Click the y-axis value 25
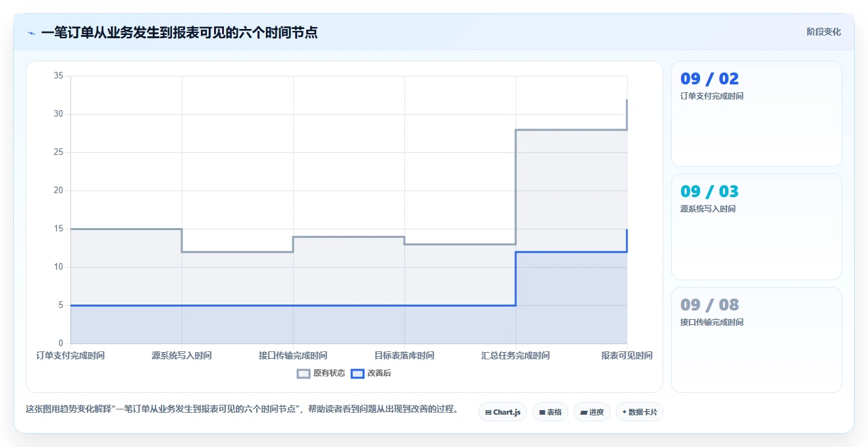This screenshot has height=447, width=868. (59, 152)
